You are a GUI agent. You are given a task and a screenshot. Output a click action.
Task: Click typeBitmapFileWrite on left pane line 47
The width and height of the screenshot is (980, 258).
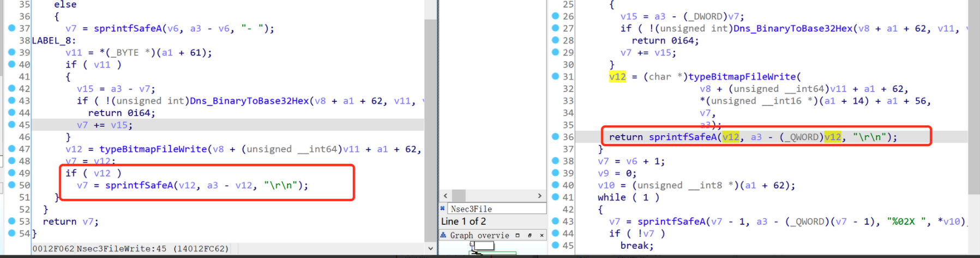pyautogui.click(x=153, y=149)
